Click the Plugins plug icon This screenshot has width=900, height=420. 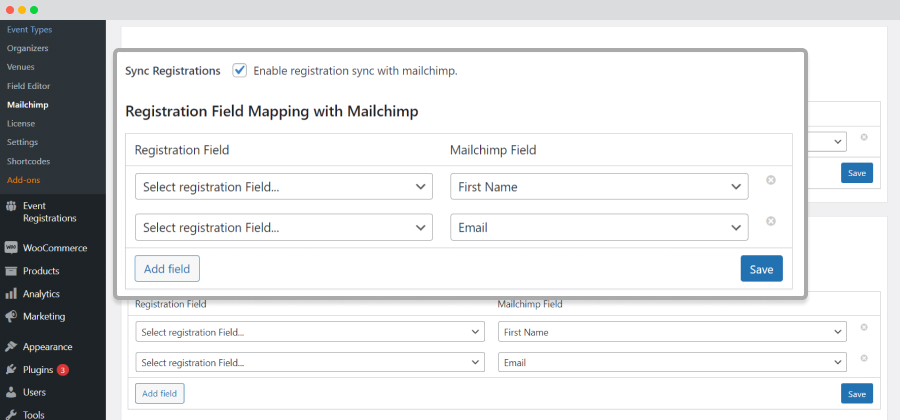coord(10,370)
